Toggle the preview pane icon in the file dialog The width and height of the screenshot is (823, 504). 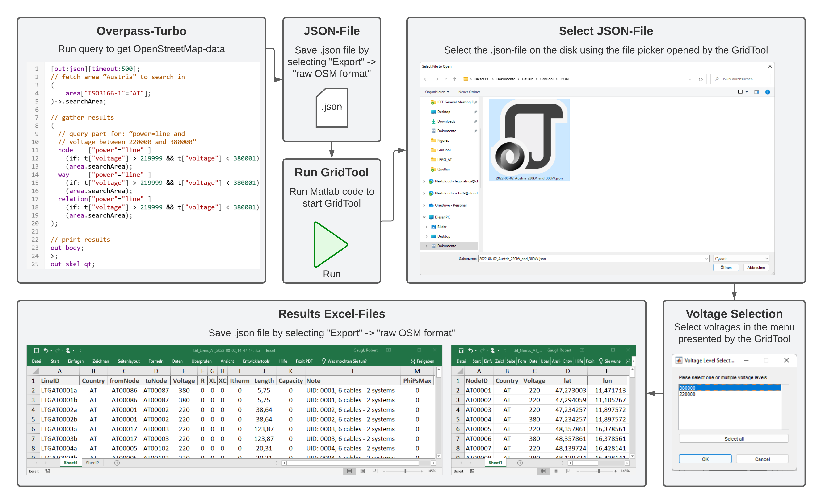[756, 92]
